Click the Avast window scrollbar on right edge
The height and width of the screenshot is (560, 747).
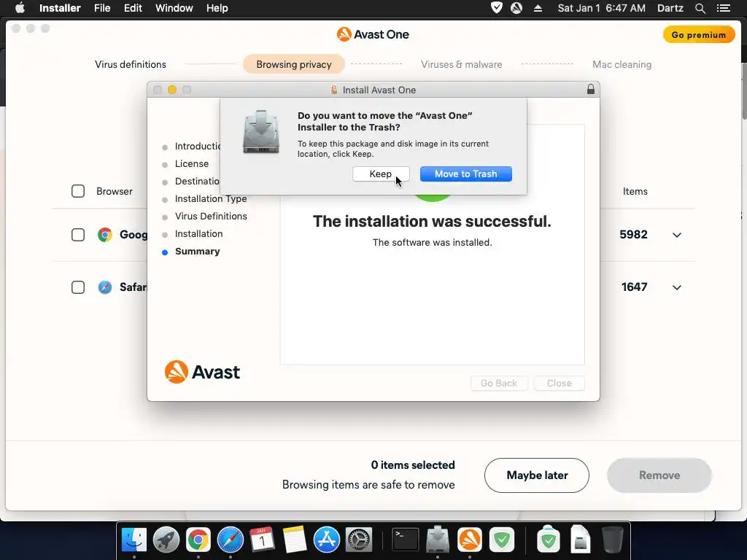point(743,90)
